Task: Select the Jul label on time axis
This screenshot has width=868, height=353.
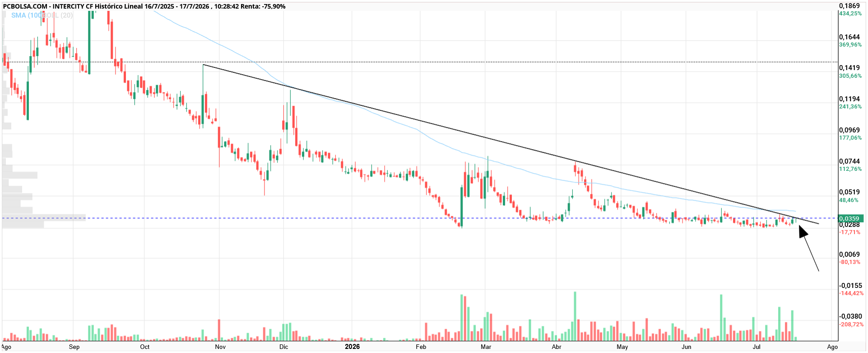Action: tap(757, 347)
